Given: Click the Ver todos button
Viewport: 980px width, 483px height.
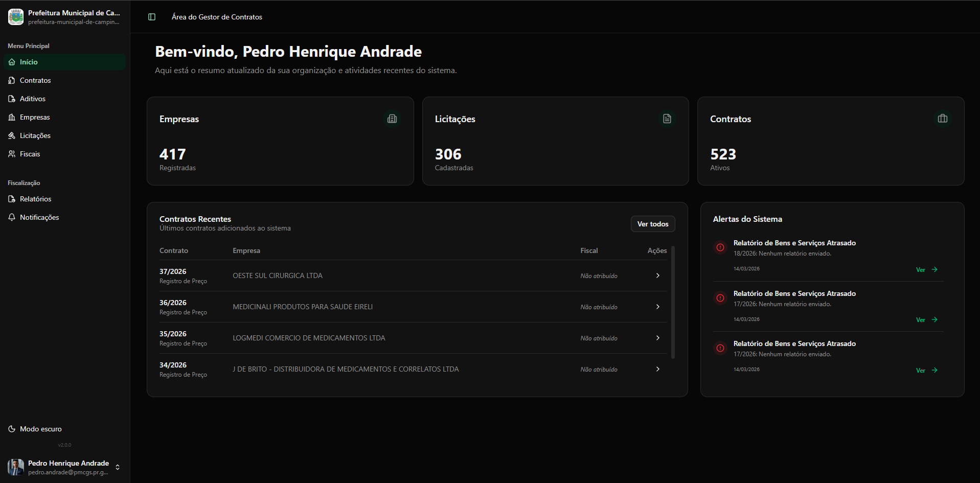Looking at the screenshot, I should 653,224.
